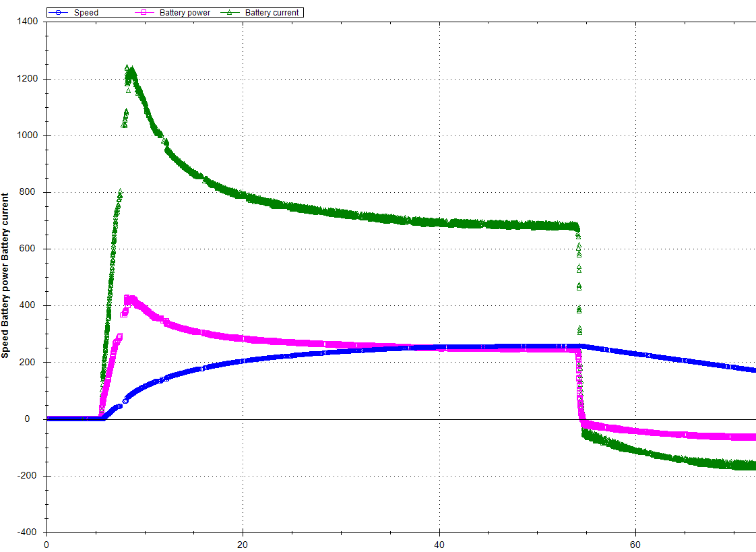This screenshot has height=552, width=756.
Task: Click the peak of the green Battery current curve
Action: (x=127, y=69)
